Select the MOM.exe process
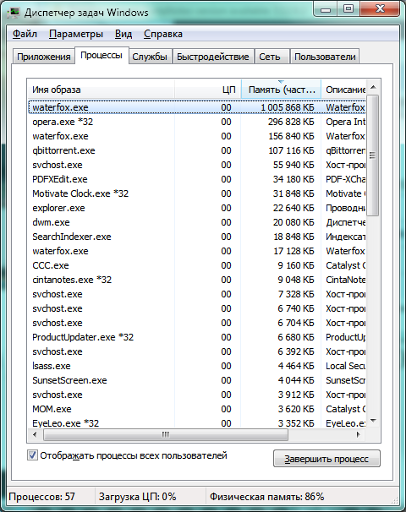Screen dimensions: 406x512 [x=197, y=409]
